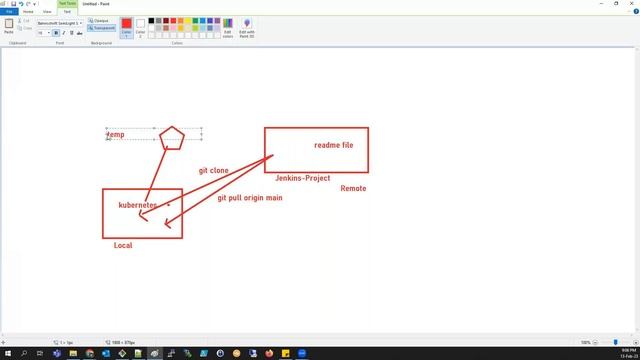Image resolution: width=640 pixels, height=360 pixels.
Task: Toggle Strikethrough text formatting
Action: 80,33
